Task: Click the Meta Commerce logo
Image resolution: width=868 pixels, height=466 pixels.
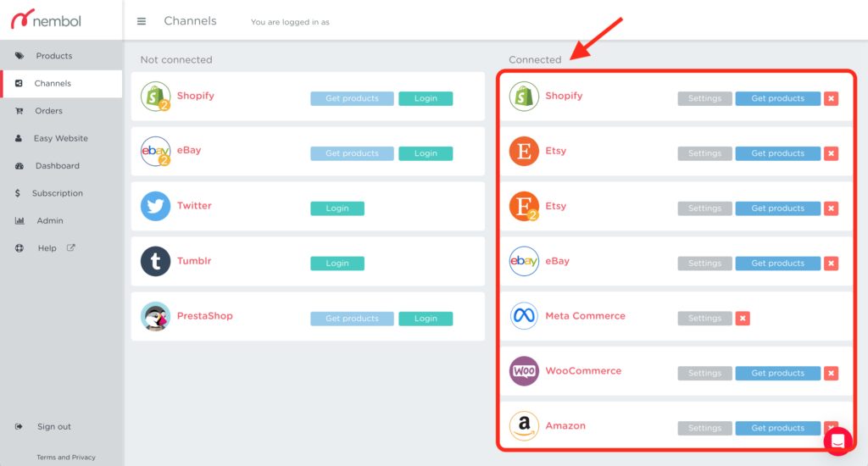Action: click(x=524, y=316)
